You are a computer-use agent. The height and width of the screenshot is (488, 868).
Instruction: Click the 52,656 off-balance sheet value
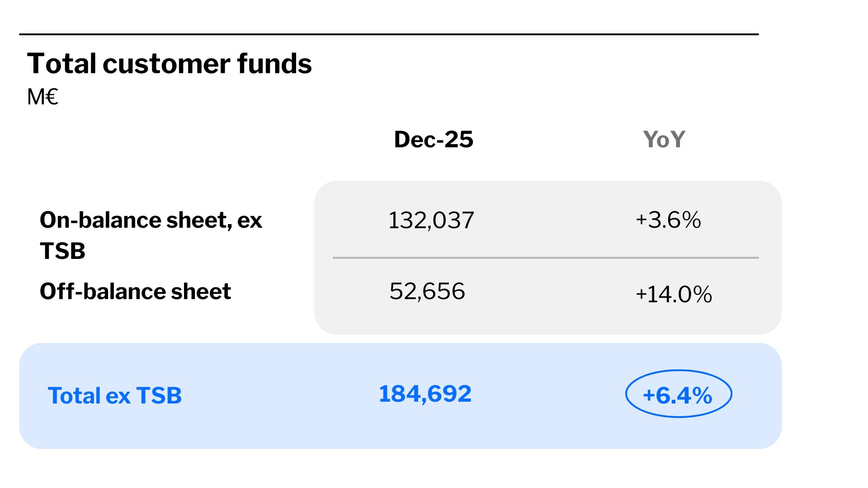pos(427,291)
